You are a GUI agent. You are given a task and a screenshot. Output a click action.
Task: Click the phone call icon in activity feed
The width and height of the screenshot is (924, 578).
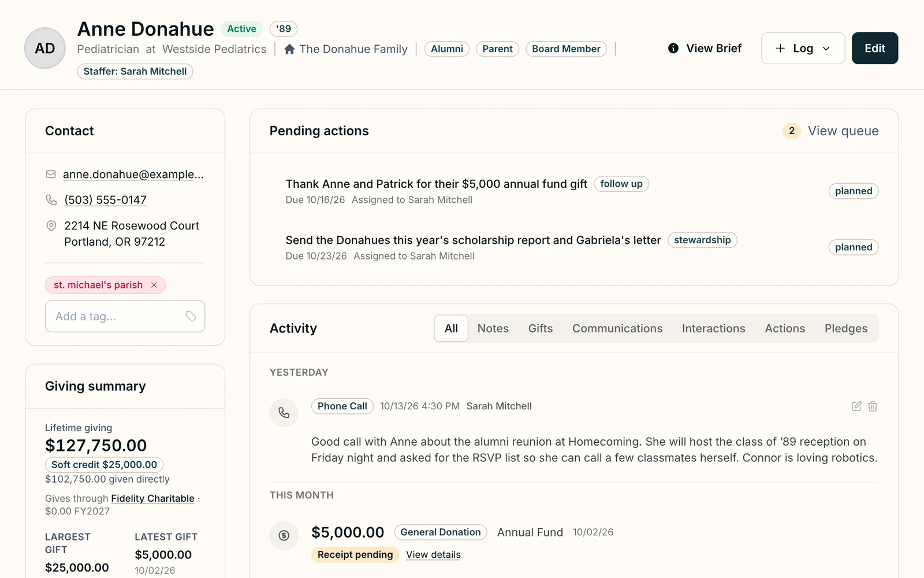click(x=284, y=413)
